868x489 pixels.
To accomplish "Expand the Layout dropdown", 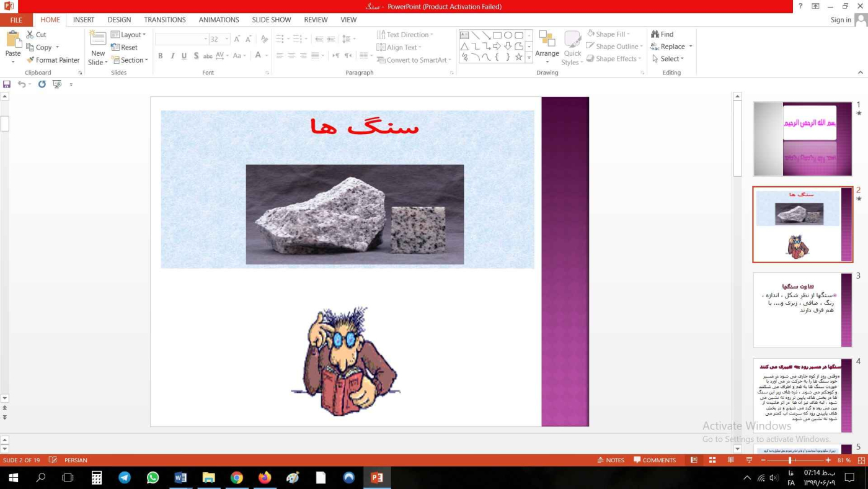I will (x=128, y=35).
